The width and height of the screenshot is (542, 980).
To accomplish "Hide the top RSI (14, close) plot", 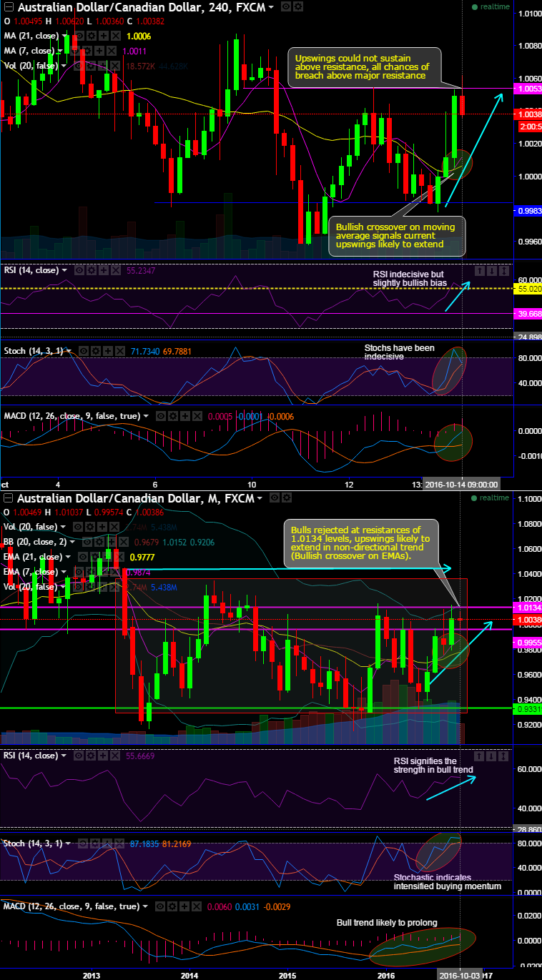I will point(79,270).
